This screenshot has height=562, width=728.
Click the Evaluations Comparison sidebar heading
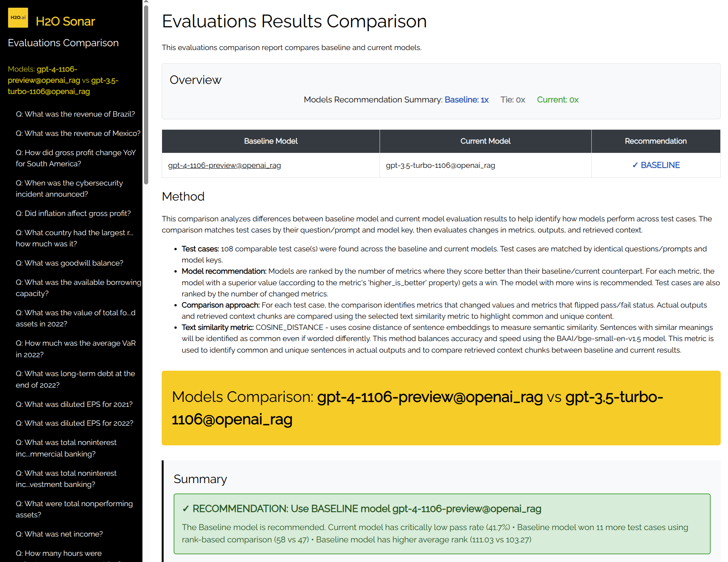[x=63, y=43]
